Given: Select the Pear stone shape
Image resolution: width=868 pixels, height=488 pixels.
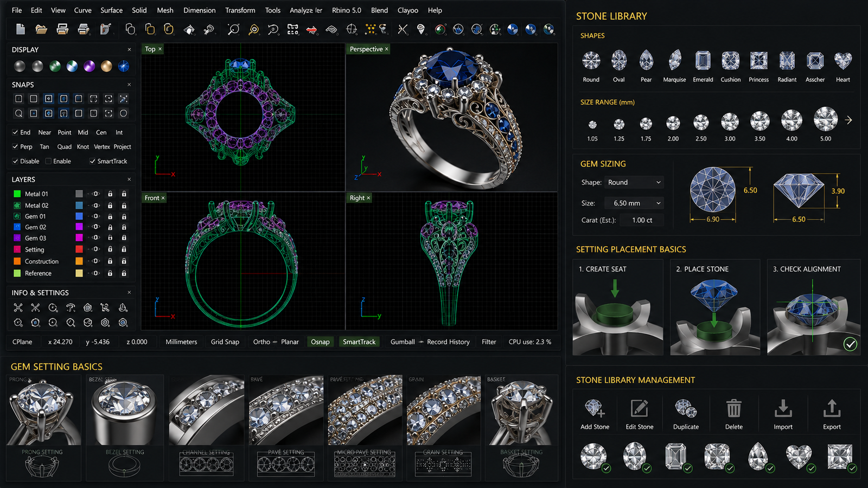Looking at the screenshot, I should tap(646, 61).
